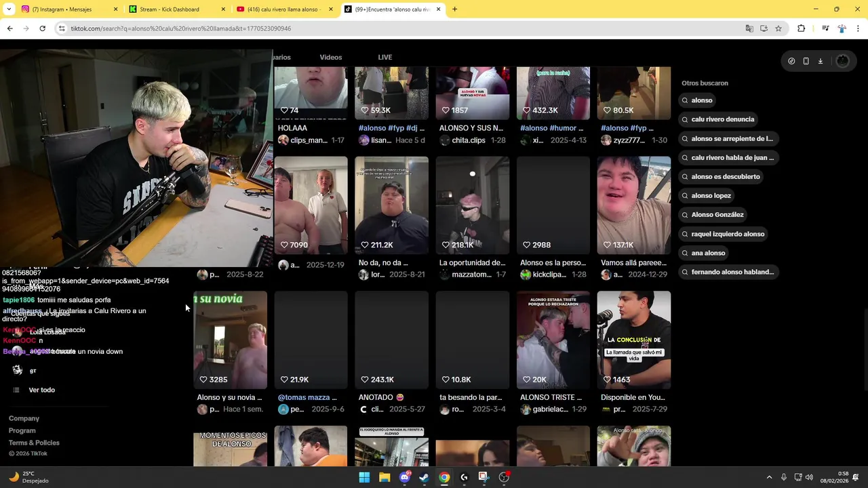Bookmark this page with the star icon
The height and width of the screenshot is (488, 868).
pos(778,28)
